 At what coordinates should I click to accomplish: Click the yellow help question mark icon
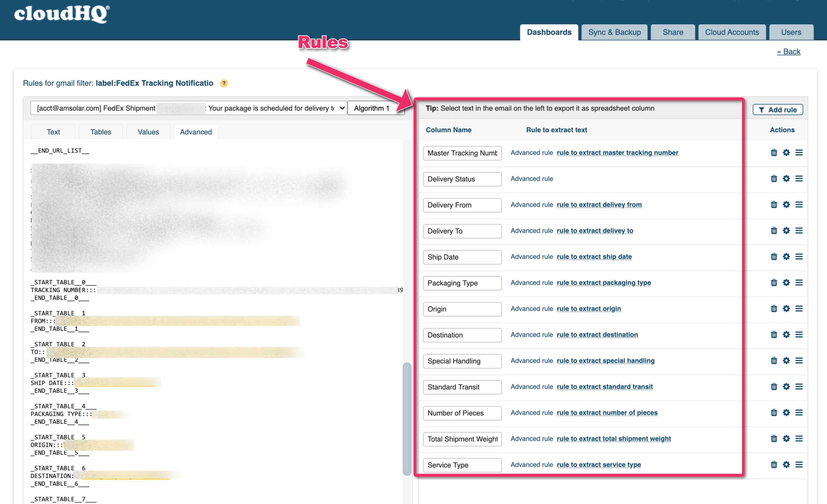point(224,83)
